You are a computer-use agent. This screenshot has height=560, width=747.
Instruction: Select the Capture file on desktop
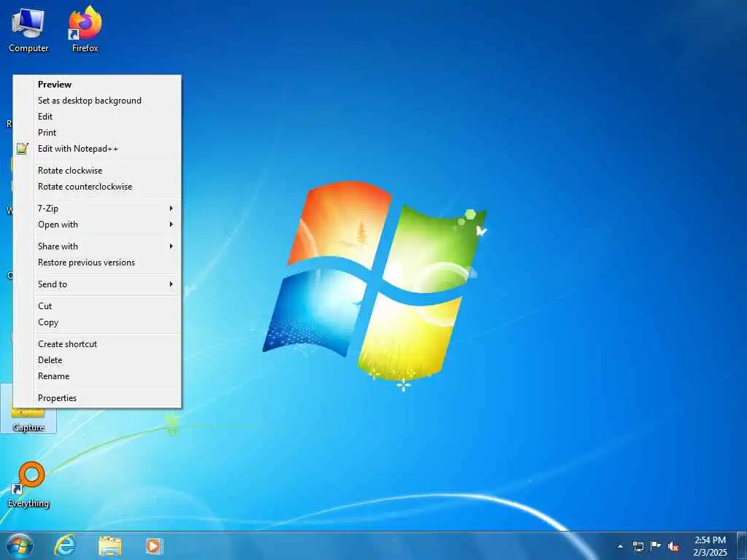pos(28,419)
